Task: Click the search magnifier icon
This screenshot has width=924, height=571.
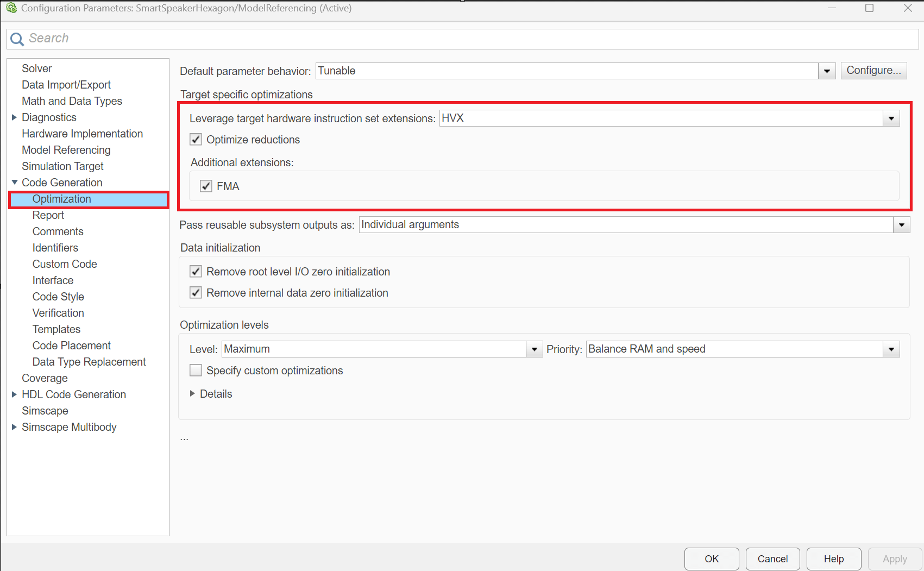Action: [17, 39]
